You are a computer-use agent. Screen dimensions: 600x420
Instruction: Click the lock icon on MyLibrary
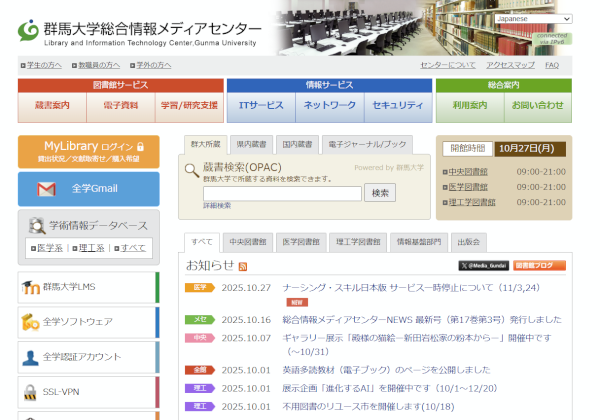tap(140, 147)
